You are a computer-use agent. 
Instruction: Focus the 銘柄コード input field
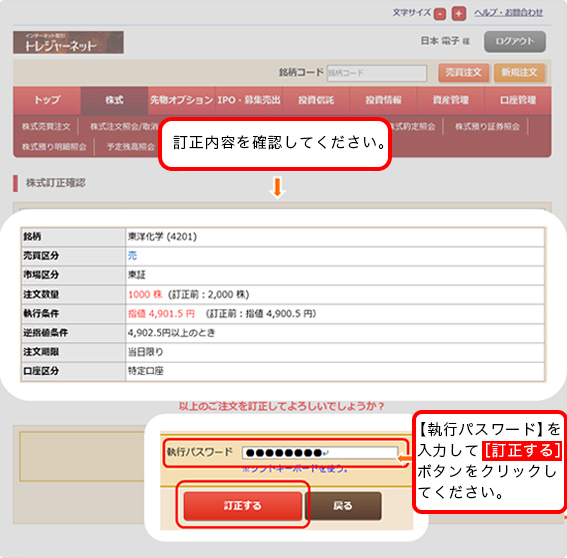pos(377,73)
